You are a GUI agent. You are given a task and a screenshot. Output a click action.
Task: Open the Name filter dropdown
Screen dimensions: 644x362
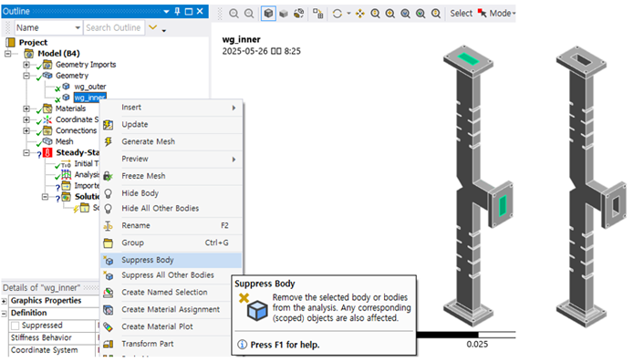(78, 27)
